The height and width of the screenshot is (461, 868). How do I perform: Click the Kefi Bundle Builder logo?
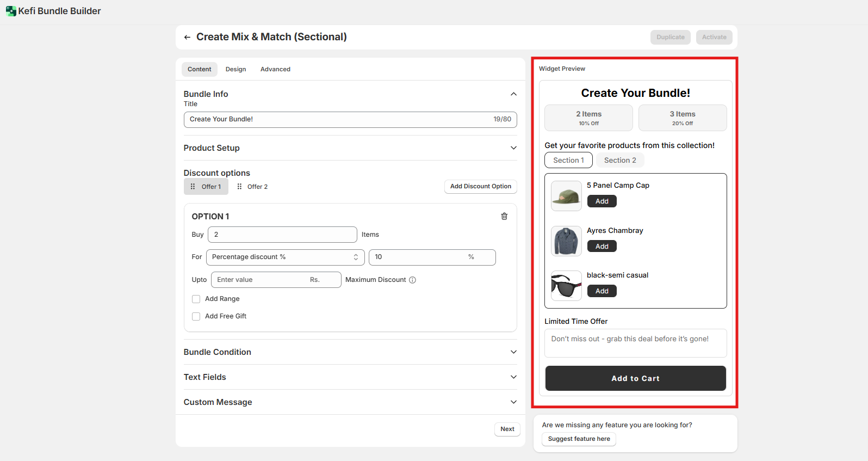[x=11, y=11]
